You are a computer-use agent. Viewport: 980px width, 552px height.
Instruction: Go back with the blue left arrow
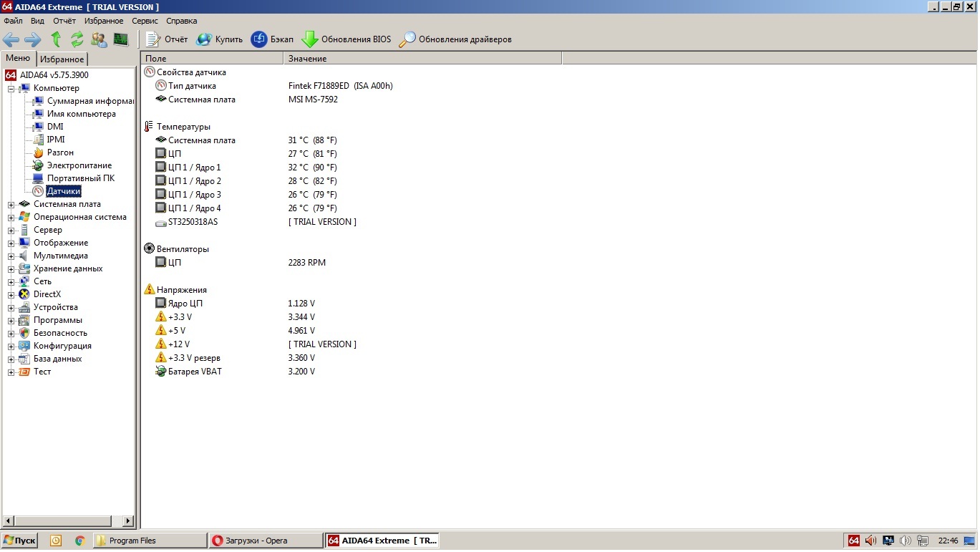(x=11, y=39)
